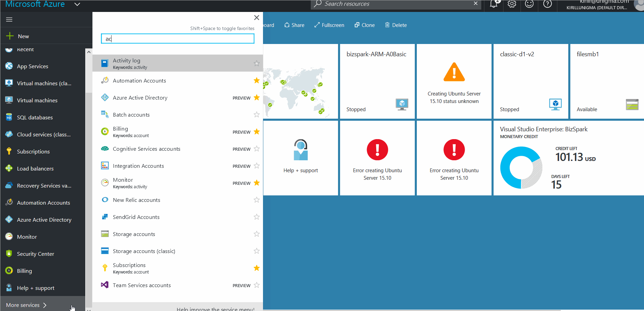
Task: Click the Cognitive Services accounts icon
Action: point(105,149)
